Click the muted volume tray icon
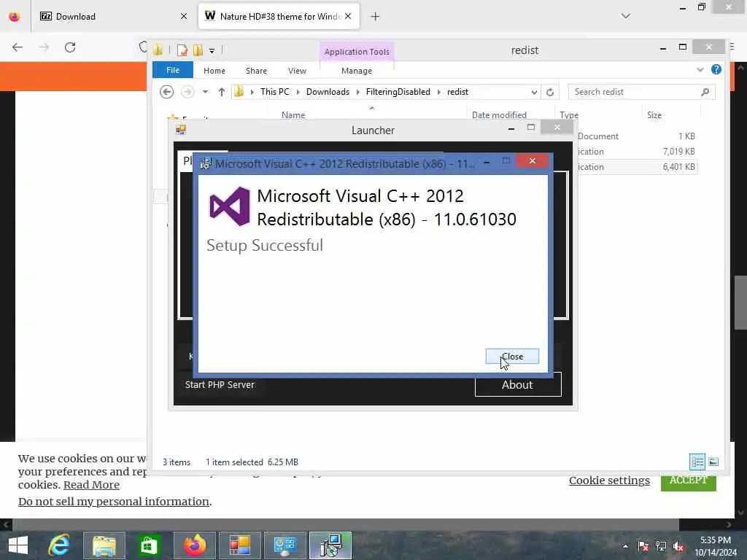 (x=678, y=546)
